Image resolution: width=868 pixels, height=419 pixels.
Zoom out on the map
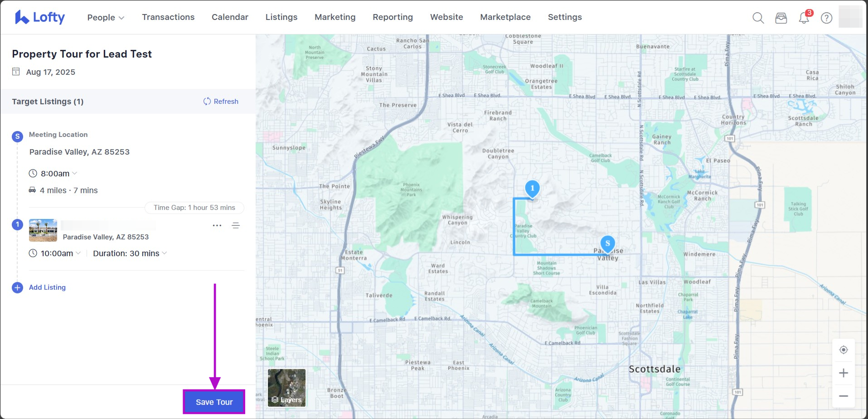(x=843, y=396)
